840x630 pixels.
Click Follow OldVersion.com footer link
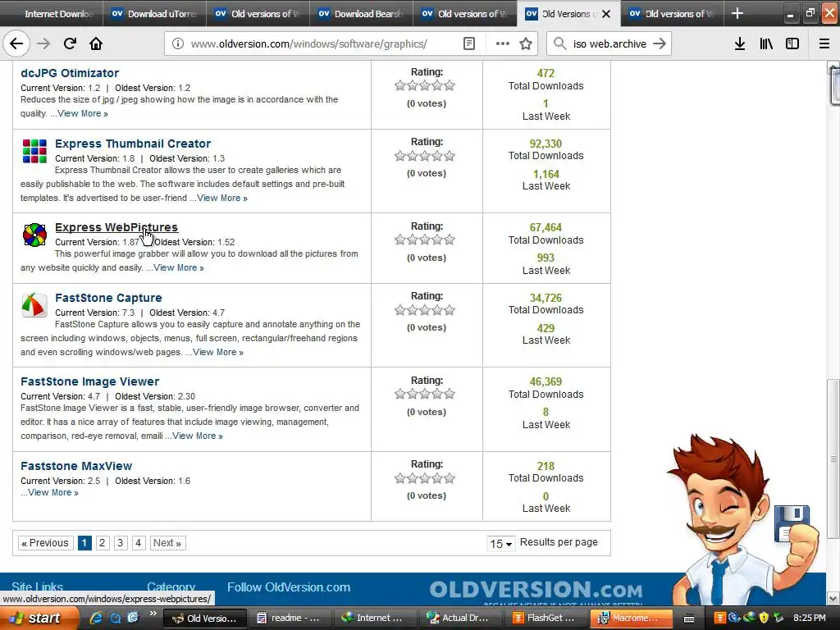coord(288,587)
